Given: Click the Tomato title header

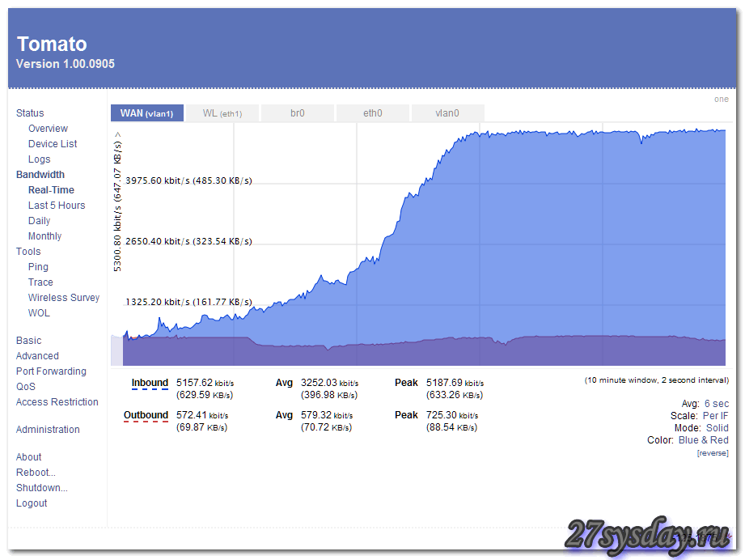Looking at the screenshot, I should tap(53, 44).
